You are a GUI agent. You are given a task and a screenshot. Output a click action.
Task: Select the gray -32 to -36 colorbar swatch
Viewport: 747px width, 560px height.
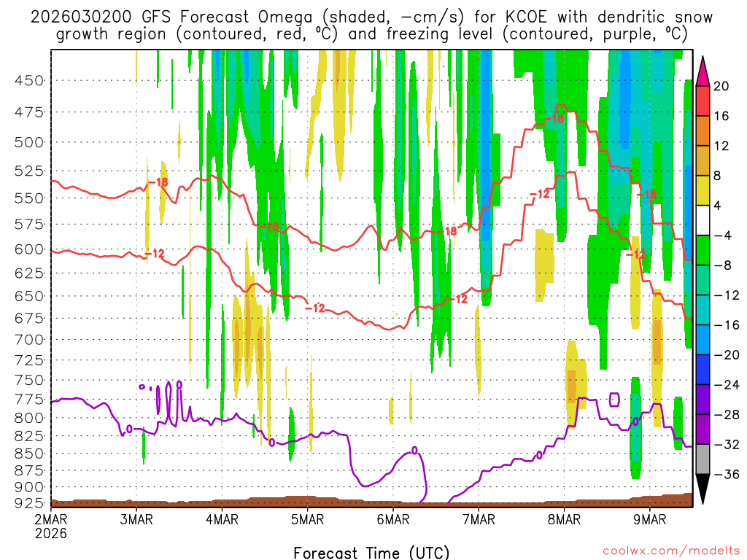point(703,459)
